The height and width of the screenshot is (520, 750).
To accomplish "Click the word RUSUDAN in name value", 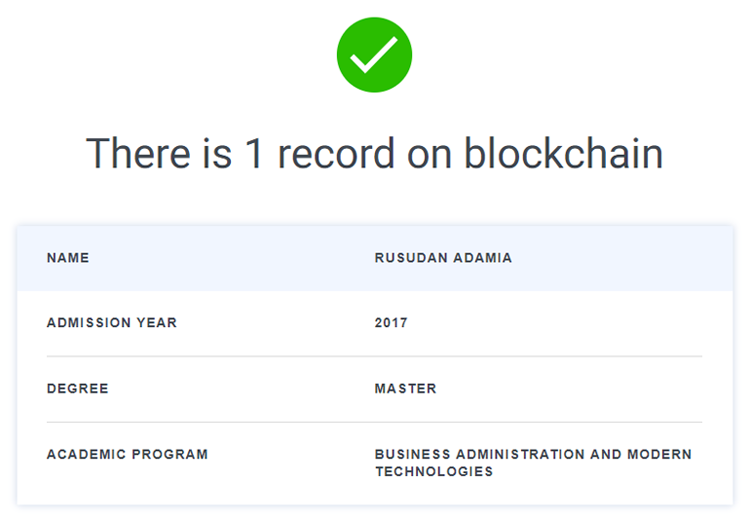I will click(x=411, y=258).
